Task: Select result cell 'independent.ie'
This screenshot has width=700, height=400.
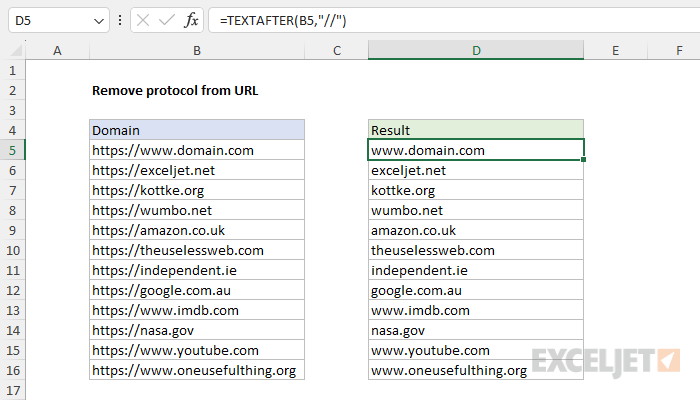Action: point(476,270)
